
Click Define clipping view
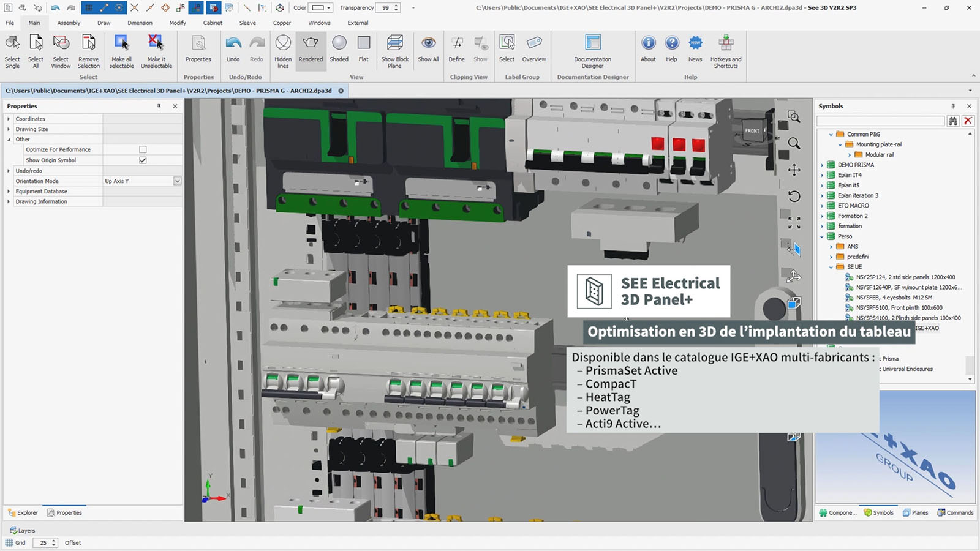457,49
